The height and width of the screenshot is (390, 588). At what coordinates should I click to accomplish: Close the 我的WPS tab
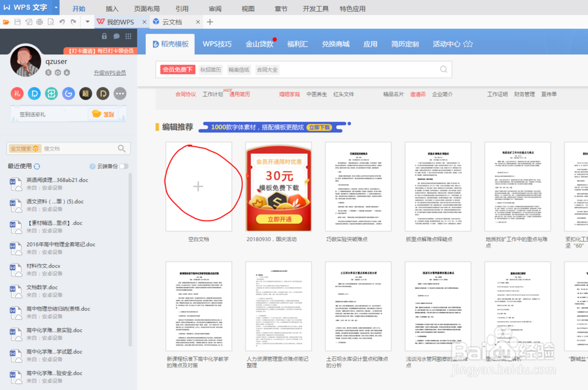(x=145, y=22)
